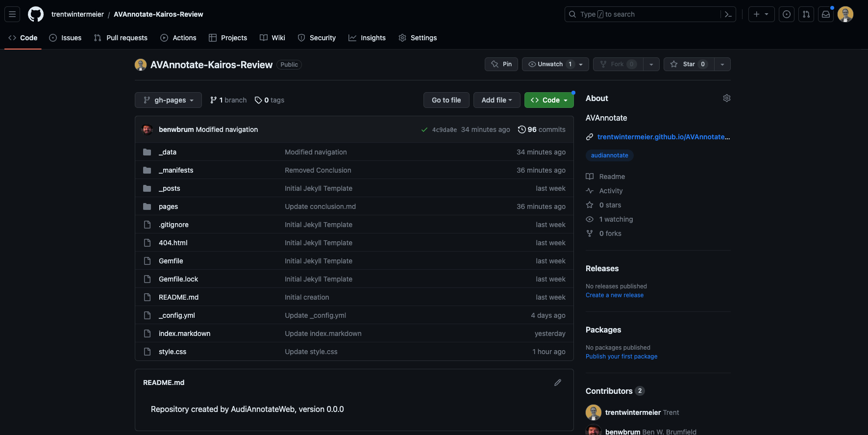
Task: Expand the Add file dropdown
Action: pos(497,100)
